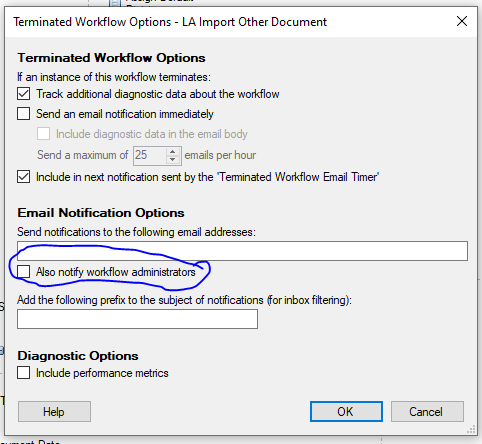
Task: Open the Help button
Action: tap(54, 412)
